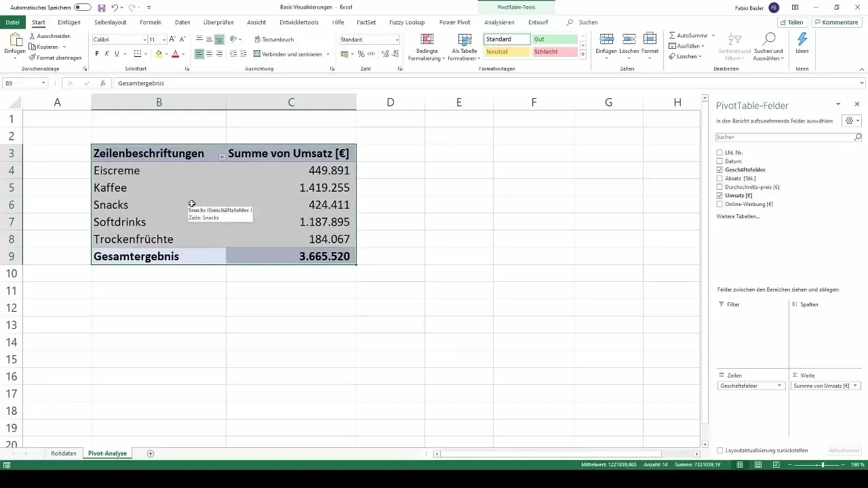Viewport: 868px width, 488px height.
Task: Apply red font color
Action: (175, 54)
